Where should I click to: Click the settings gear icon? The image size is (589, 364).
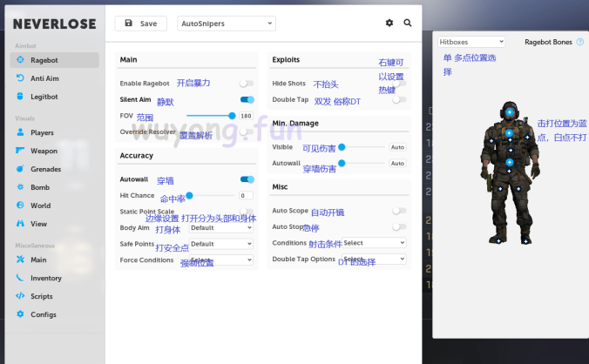389,24
